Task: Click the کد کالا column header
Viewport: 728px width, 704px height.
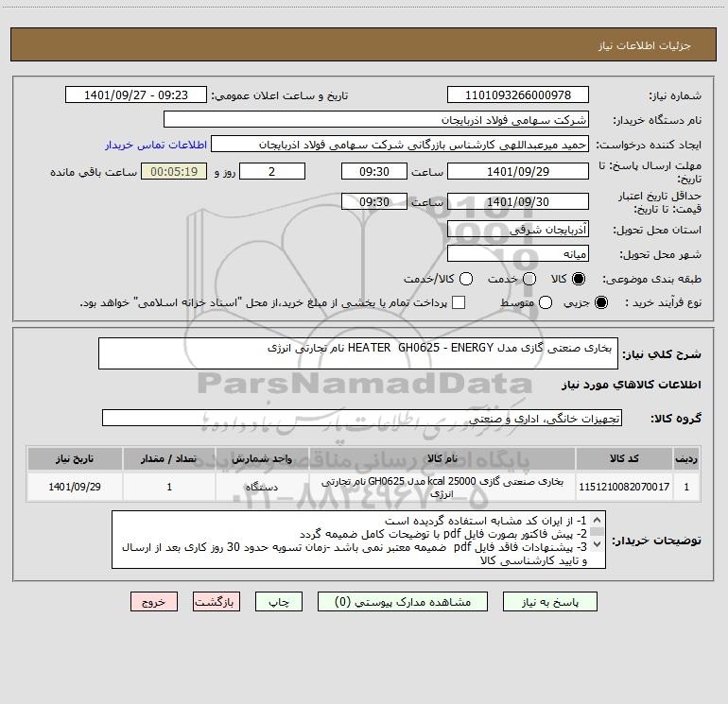Action: coord(624,458)
